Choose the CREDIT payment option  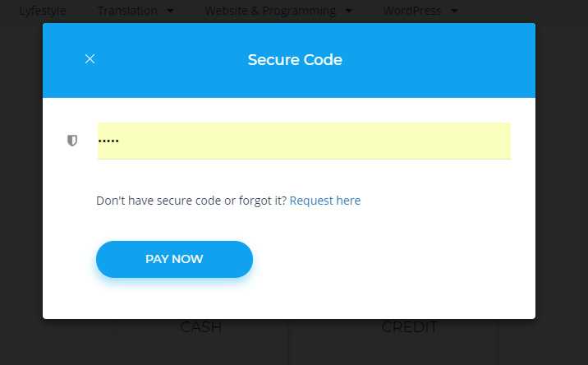coord(409,328)
